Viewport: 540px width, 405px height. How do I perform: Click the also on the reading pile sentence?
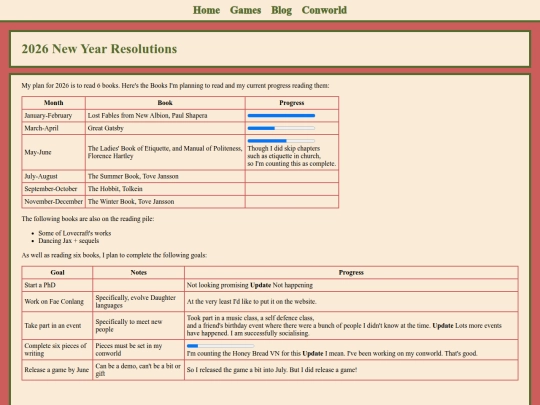[88, 219]
